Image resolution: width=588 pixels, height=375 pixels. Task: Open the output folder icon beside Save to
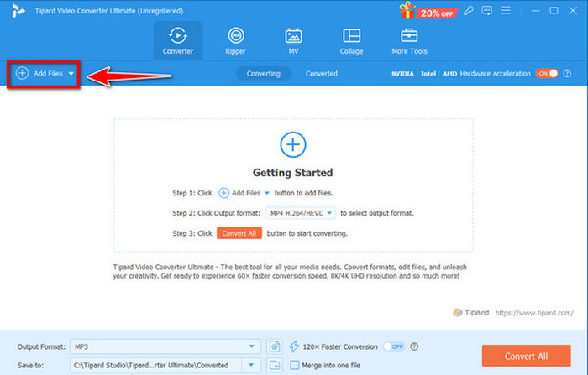pyautogui.click(x=275, y=365)
